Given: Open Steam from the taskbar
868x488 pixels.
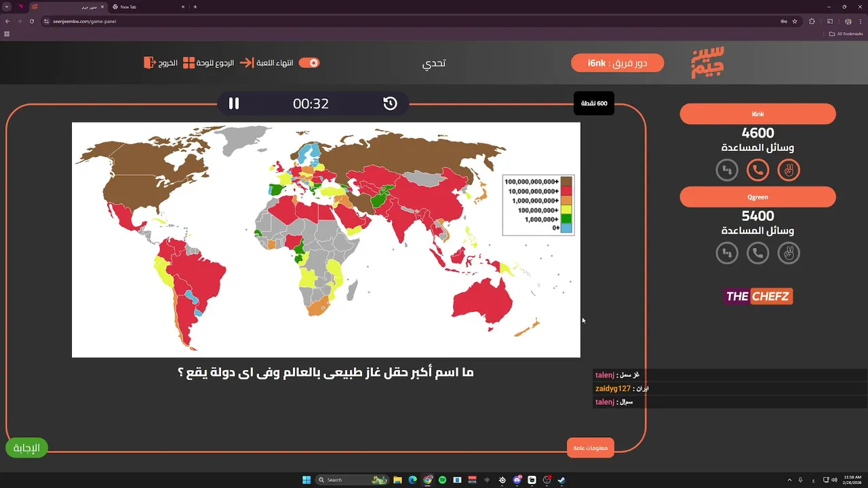Looking at the screenshot, I should tap(561, 480).
